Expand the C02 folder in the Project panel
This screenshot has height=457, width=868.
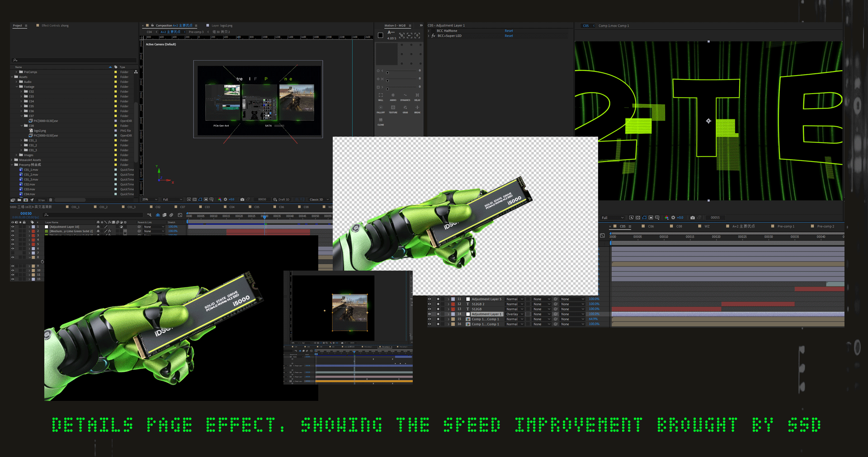point(21,91)
